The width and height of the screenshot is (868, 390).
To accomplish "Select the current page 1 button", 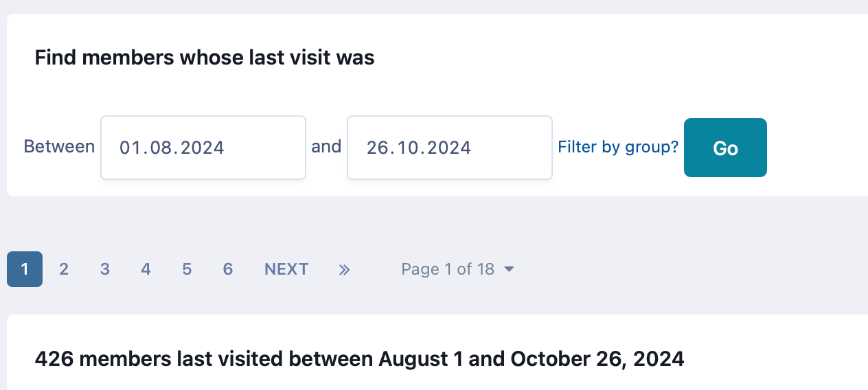I will pos(25,269).
